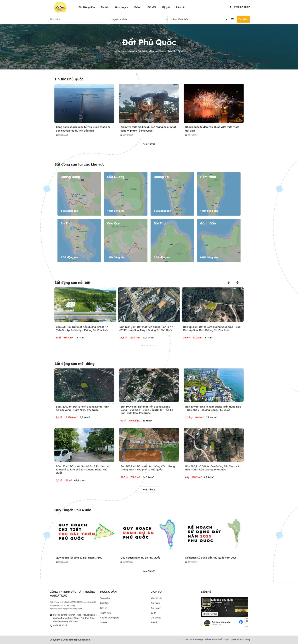Open the 'Giá đất' menu item
This screenshot has width=298, height=644.
tap(152, 7)
